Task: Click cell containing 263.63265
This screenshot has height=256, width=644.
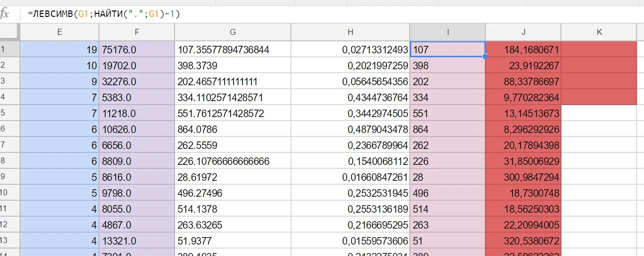Action: click(233, 225)
